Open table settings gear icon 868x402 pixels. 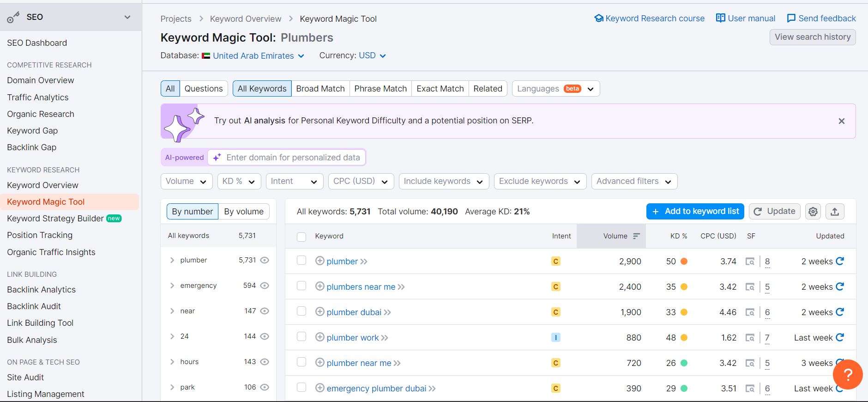[x=813, y=212]
